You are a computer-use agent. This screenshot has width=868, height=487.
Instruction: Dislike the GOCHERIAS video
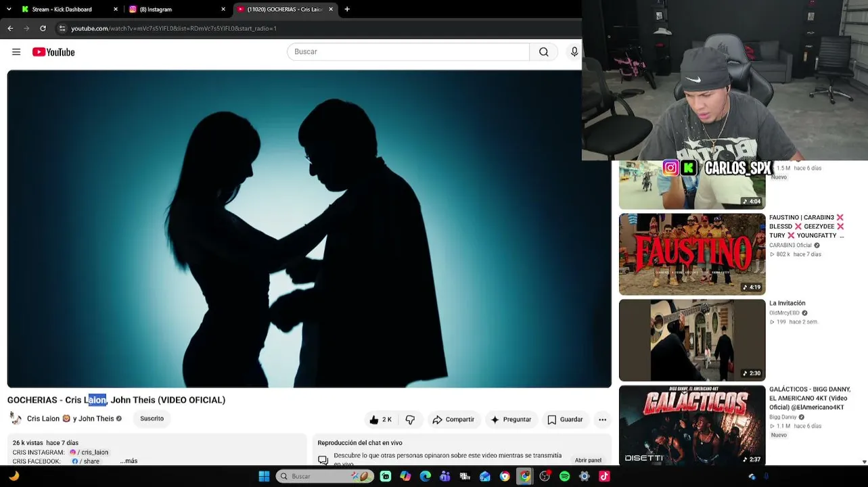click(x=410, y=419)
